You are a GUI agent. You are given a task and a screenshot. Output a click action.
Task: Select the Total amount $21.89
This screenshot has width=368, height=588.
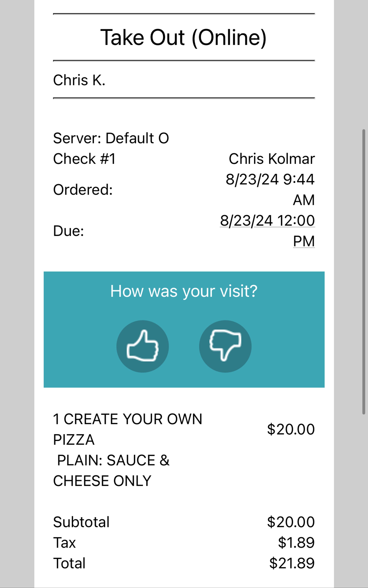click(x=292, y=563)
